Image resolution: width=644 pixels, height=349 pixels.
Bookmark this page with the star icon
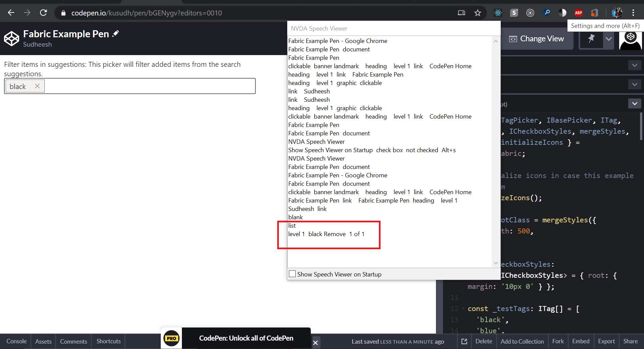click(x=478, y=13)
